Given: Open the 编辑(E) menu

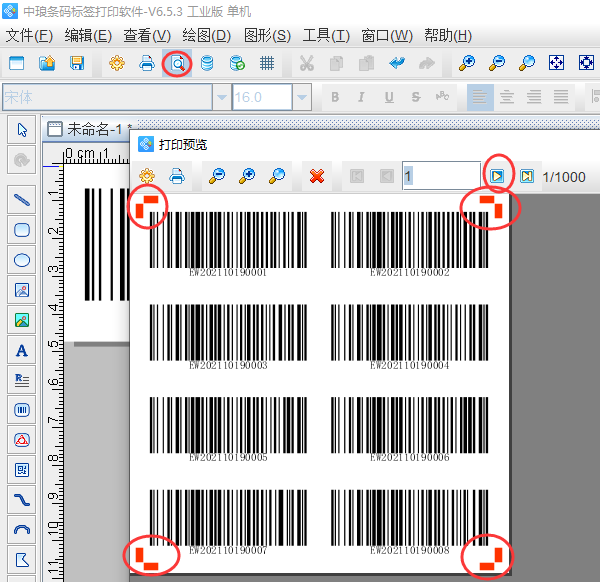Looking at the screenshot, I should coord(88,36).
